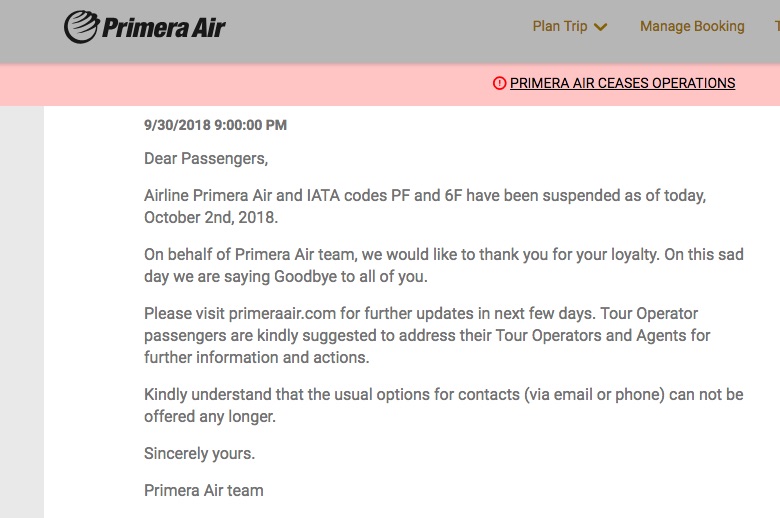Expand the chevron beside Plan Trip
Viewport: 780px width, 518px height.
pyautogui.click(x=600, y=27)
